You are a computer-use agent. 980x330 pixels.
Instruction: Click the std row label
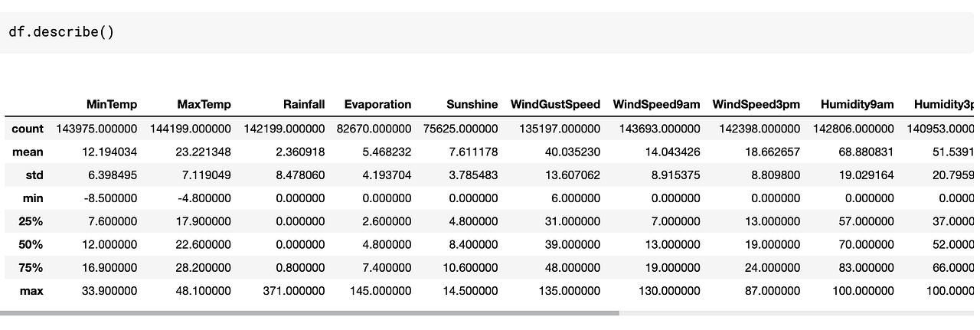(x=34, y=175)
